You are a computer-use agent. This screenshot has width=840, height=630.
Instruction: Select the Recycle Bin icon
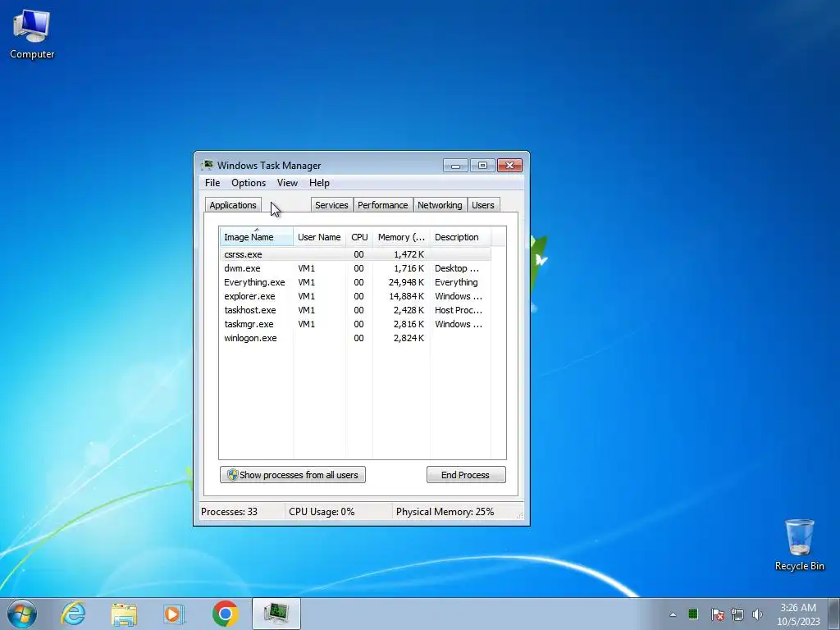tap(799, 545)
